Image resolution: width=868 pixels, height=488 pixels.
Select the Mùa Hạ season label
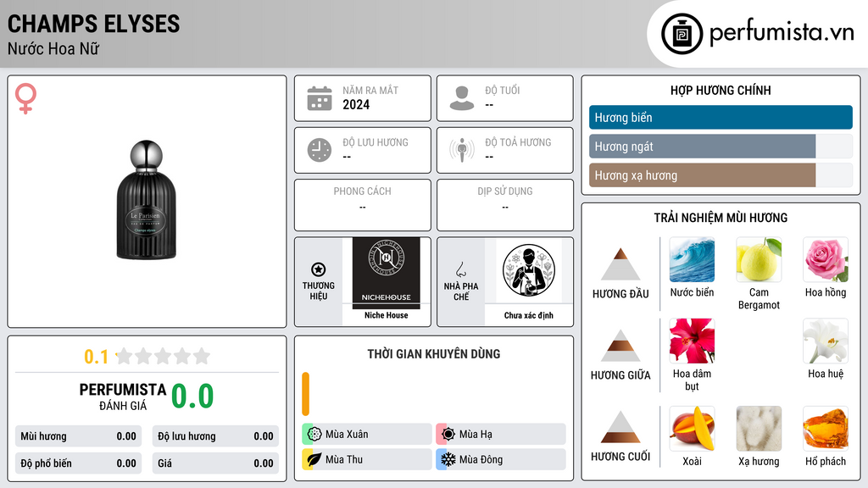[x=476, y=435]
